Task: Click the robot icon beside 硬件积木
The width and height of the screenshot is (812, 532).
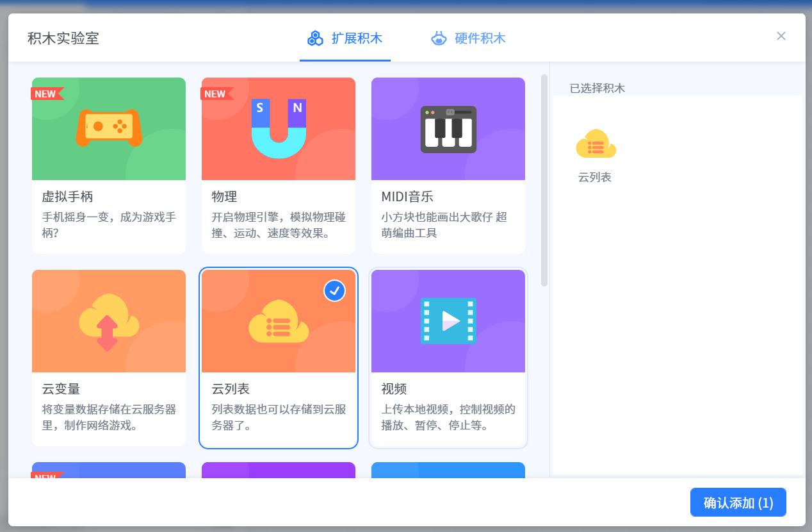Action: [x=439, y=38]
